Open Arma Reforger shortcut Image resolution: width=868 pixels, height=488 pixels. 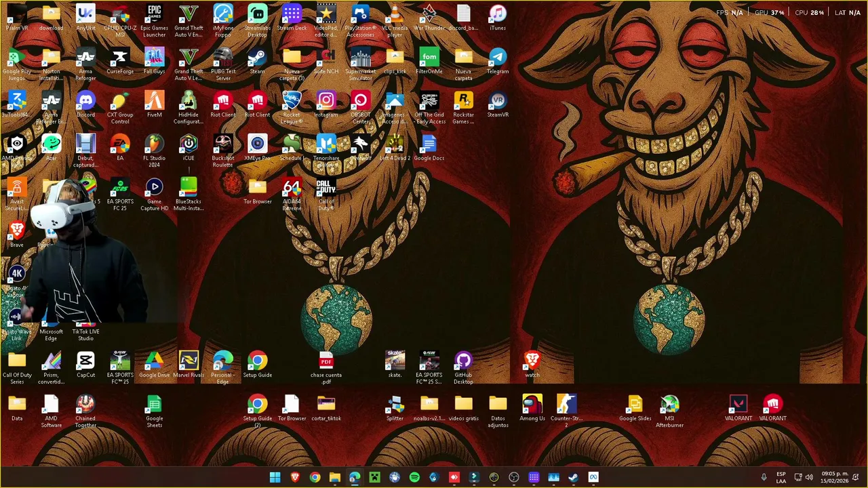tap(85, 64)
